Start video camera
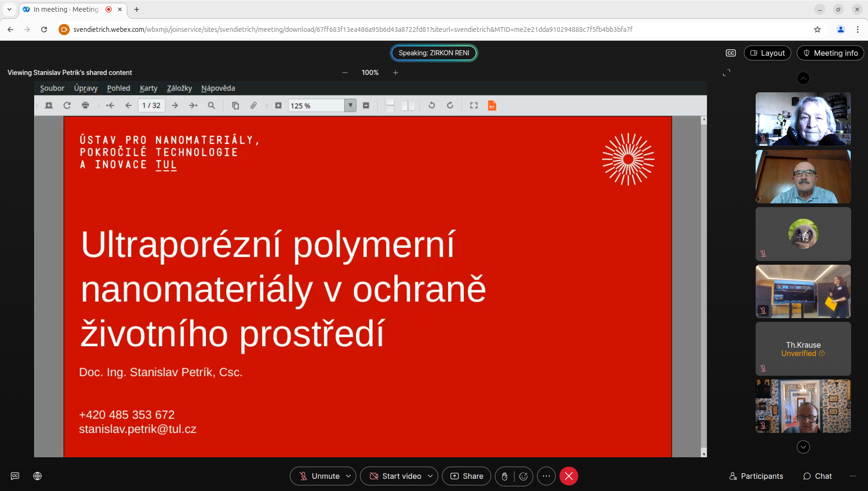This screenshot has width=868, height=491. click(x=396, y=476)
